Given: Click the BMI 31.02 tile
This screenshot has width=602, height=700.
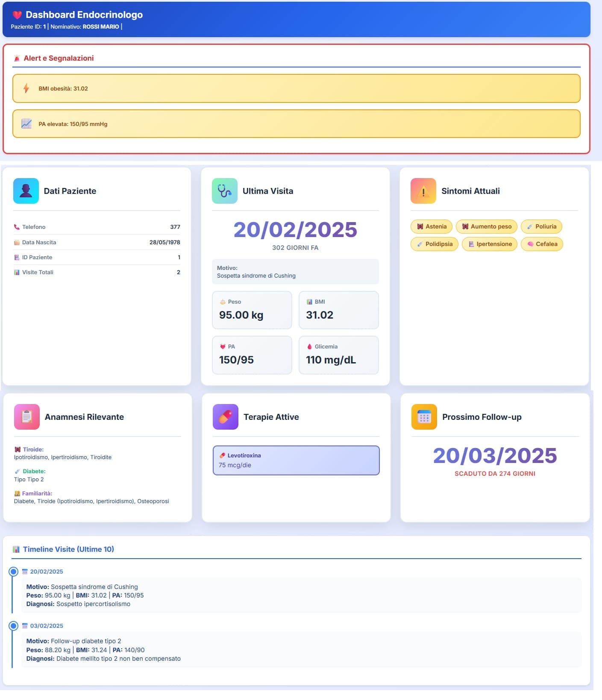Looking at the screenshot, I should click(x=339, y=310).
